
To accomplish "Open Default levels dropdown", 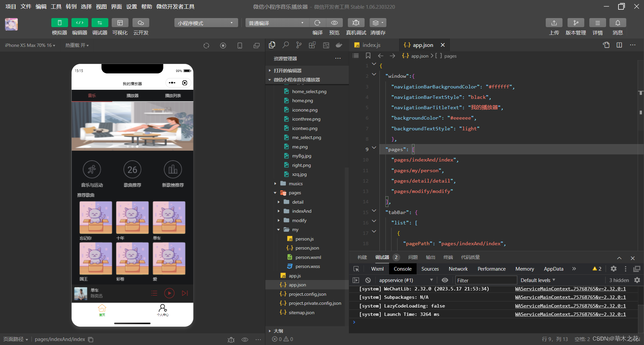I will tap(538, 280).
